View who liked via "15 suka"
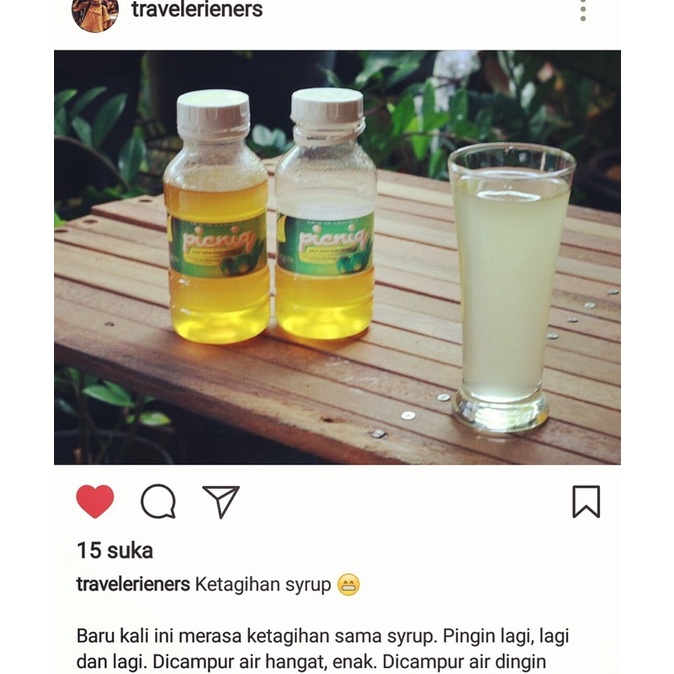This screenshot has height=674, width=674. 115,551
